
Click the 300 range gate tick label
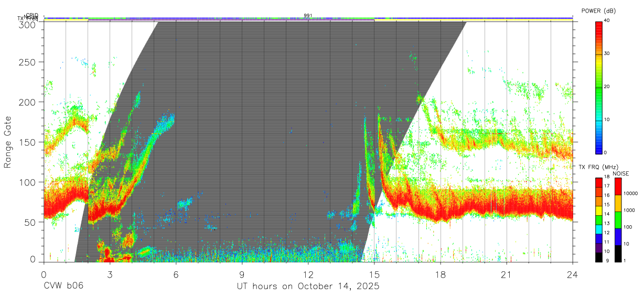(x=28, y=24)
